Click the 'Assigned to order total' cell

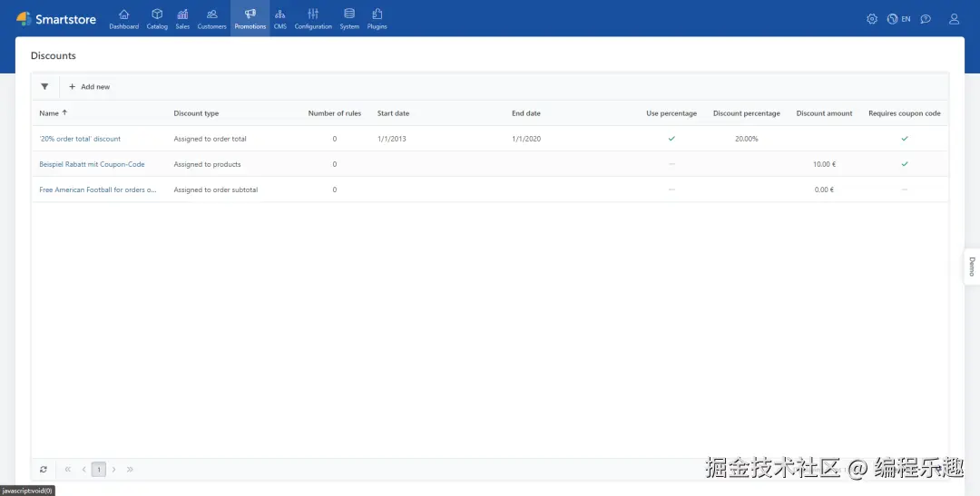click(210, 139)
